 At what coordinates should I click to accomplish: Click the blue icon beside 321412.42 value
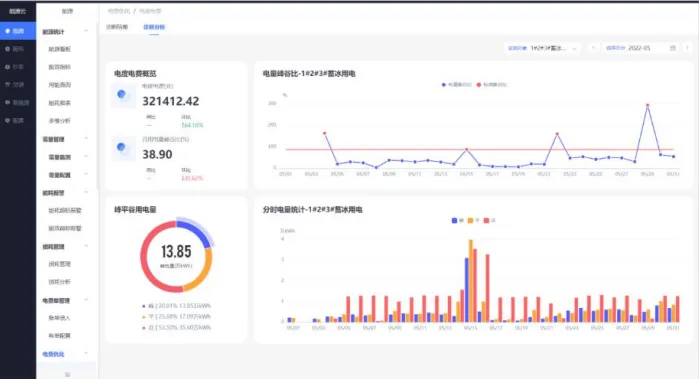[123, 95]
